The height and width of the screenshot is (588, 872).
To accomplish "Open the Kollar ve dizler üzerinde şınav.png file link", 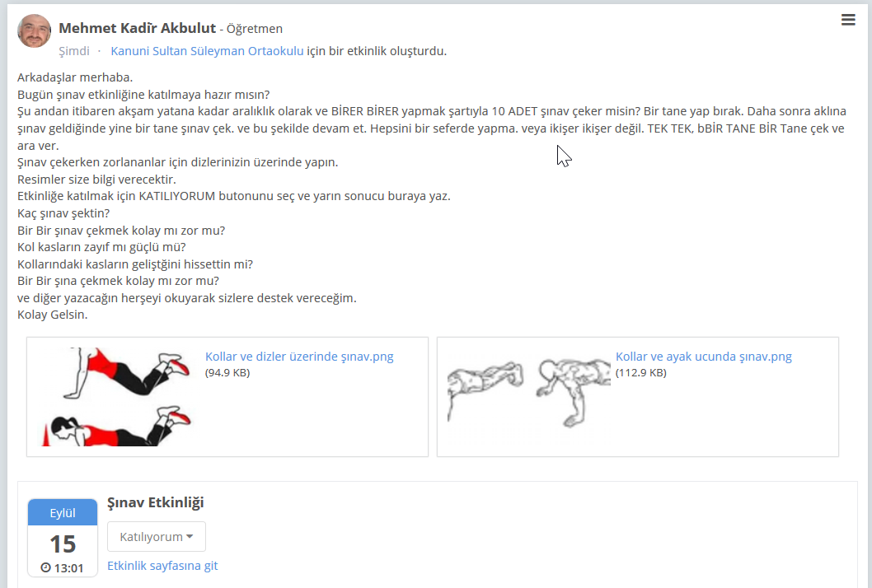I will 299,357.
